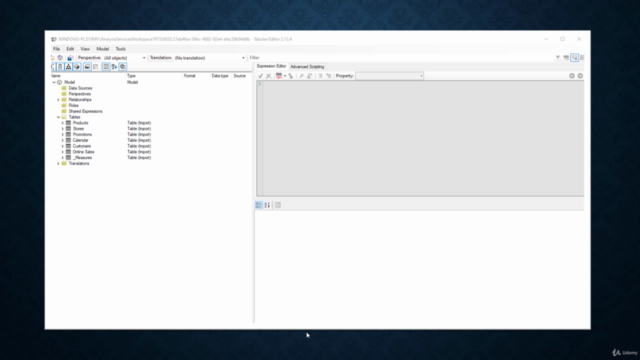Click inside the expression editor area
The height and width of the screenshot is (360, 640).
(423, 138)
